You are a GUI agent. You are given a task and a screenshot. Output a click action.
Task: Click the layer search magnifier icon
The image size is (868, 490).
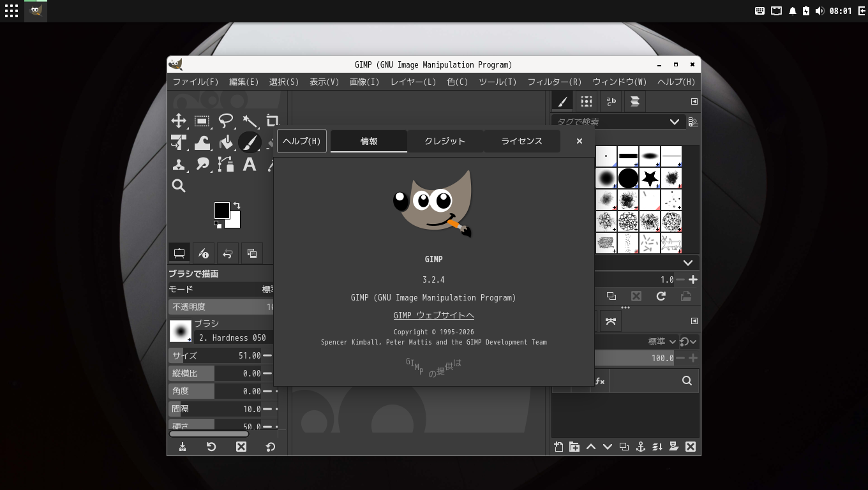point(687,381)
